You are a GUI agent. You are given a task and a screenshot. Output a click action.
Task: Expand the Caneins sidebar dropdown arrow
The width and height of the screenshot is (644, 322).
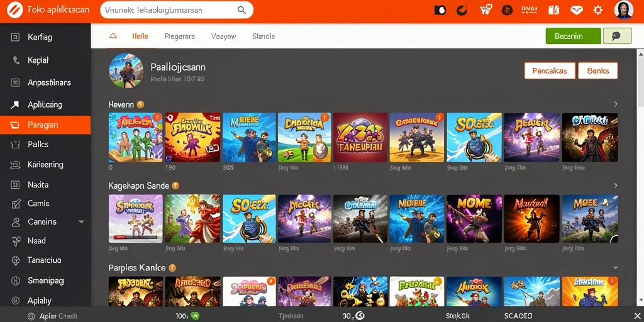click(81, 222)
